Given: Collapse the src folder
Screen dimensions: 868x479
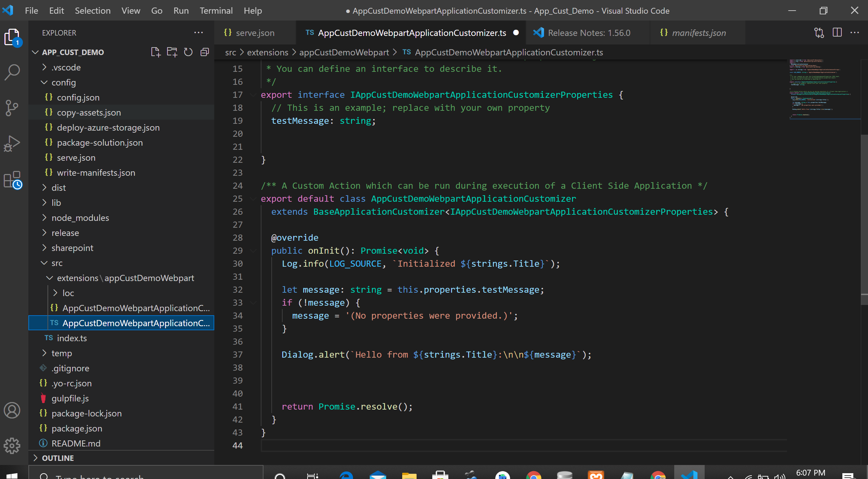Looking at the screenshot, I should coord(44,263).
